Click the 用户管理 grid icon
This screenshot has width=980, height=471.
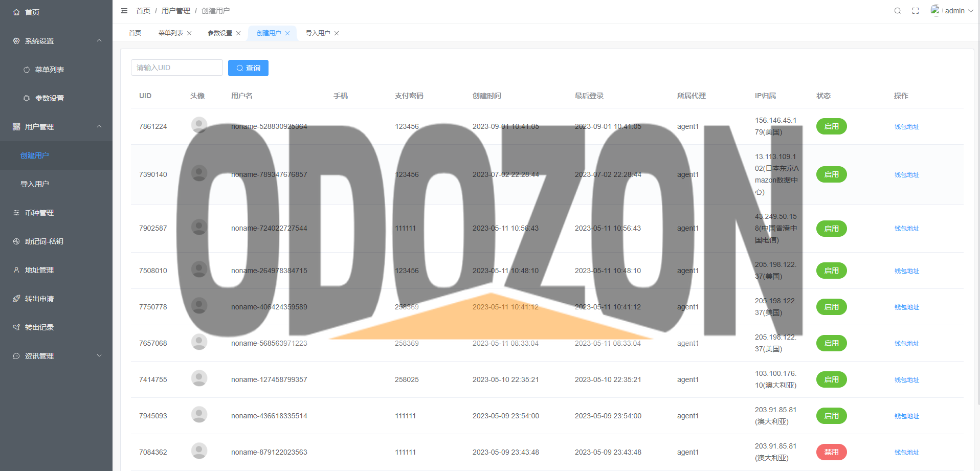coord(16,127)
